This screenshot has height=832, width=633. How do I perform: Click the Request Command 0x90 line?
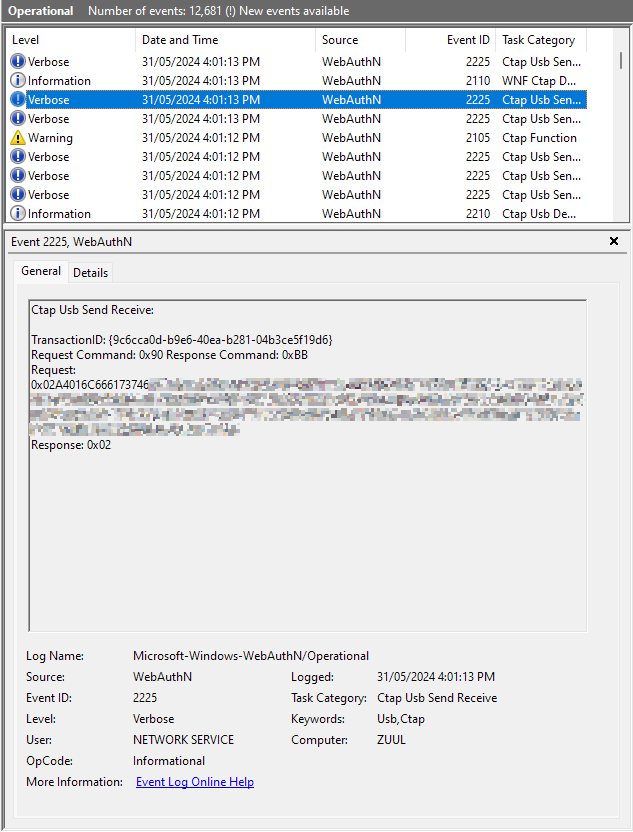170,355
